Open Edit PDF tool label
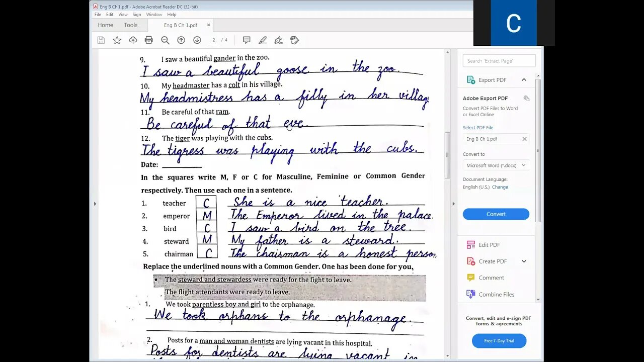The height and width of the screenshot is (362, 644). (489, 245)
